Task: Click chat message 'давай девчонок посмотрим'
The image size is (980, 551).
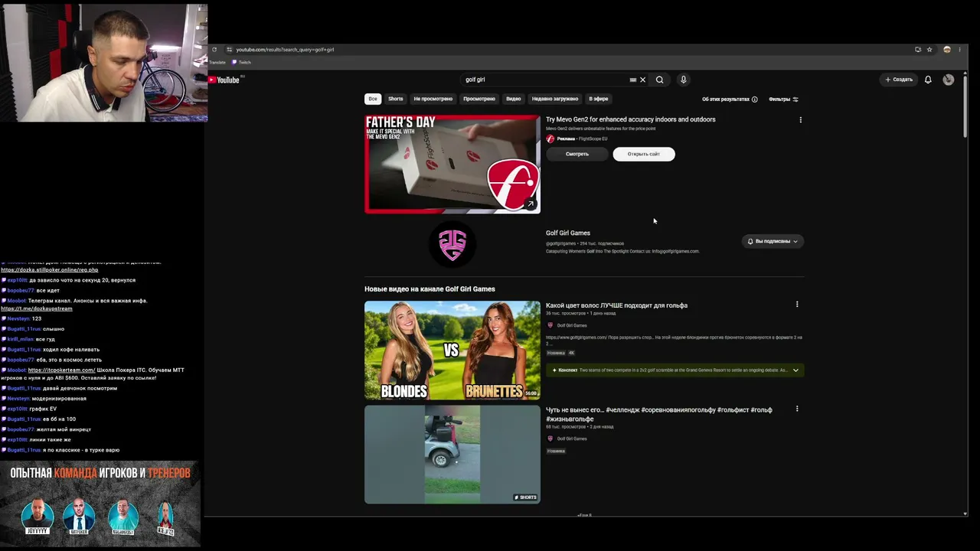Action: click(80, 388)
